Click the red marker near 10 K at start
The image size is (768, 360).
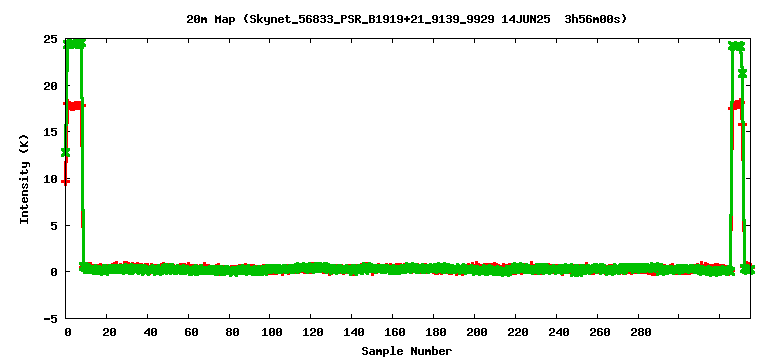[x=66, y=182]
